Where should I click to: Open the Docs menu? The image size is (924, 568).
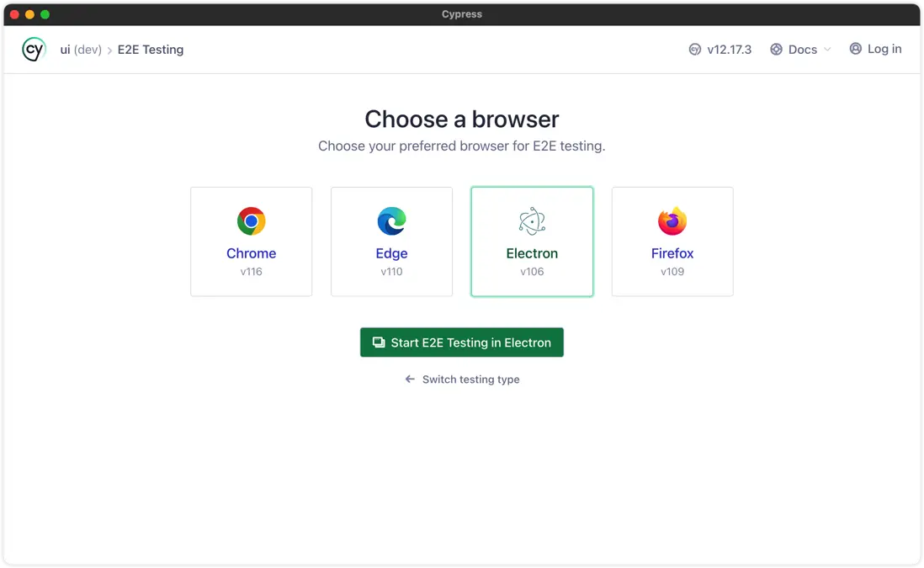click(800, 50)
